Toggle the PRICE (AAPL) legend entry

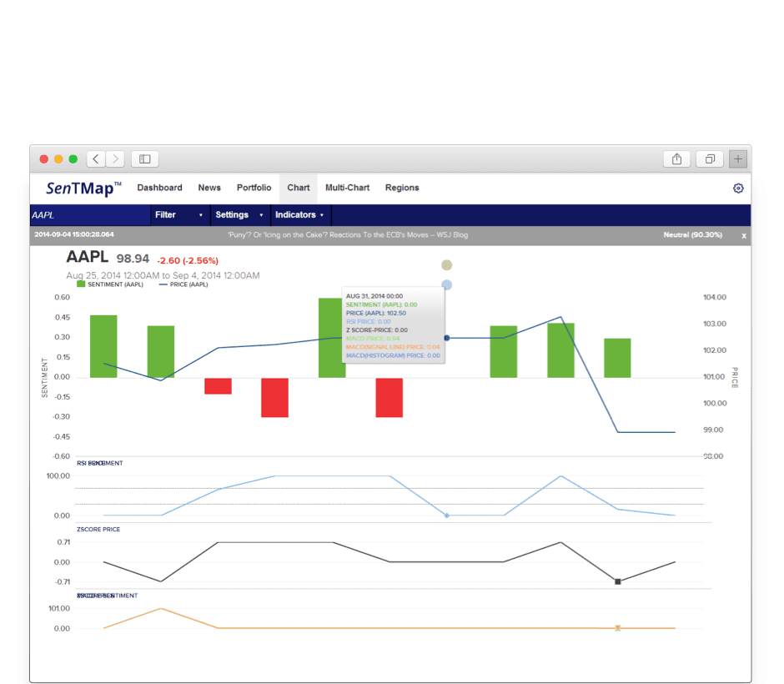click(x=183, y=284)
